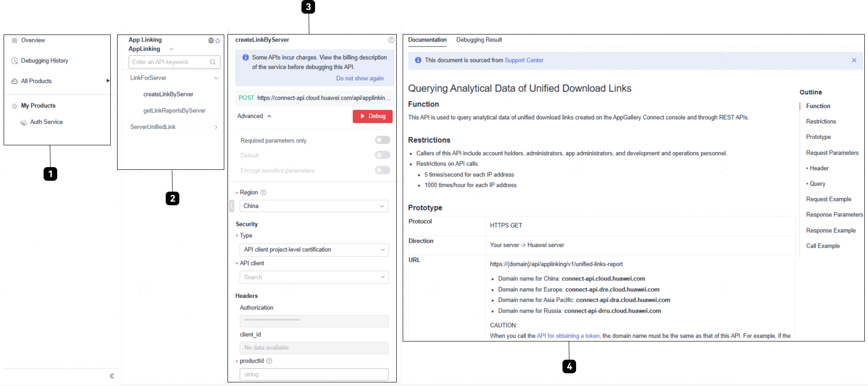Screen dimensions: 868x386
Task: Click the Auth Service product icon
Action: tap(24, 123)
